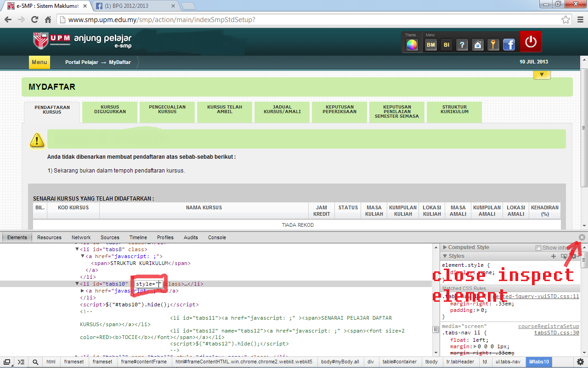
Task: Click the browser home icon
Action: (48, 20)
